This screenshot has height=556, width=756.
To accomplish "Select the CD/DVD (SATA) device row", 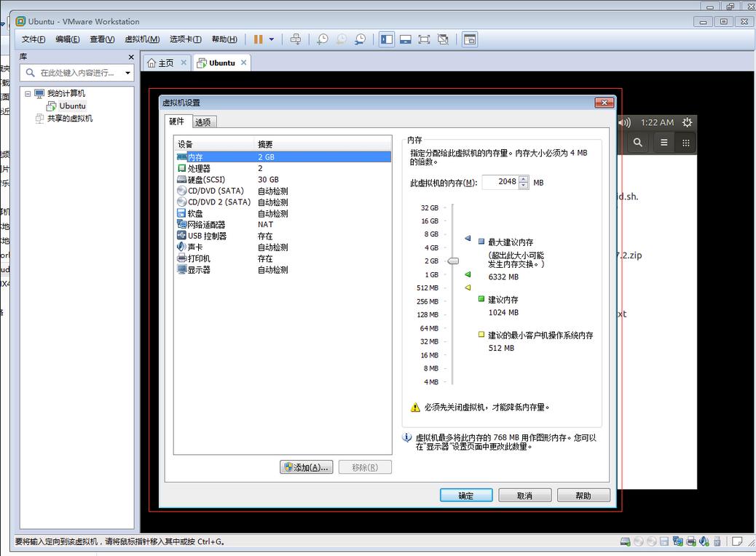I will point(283,191).
